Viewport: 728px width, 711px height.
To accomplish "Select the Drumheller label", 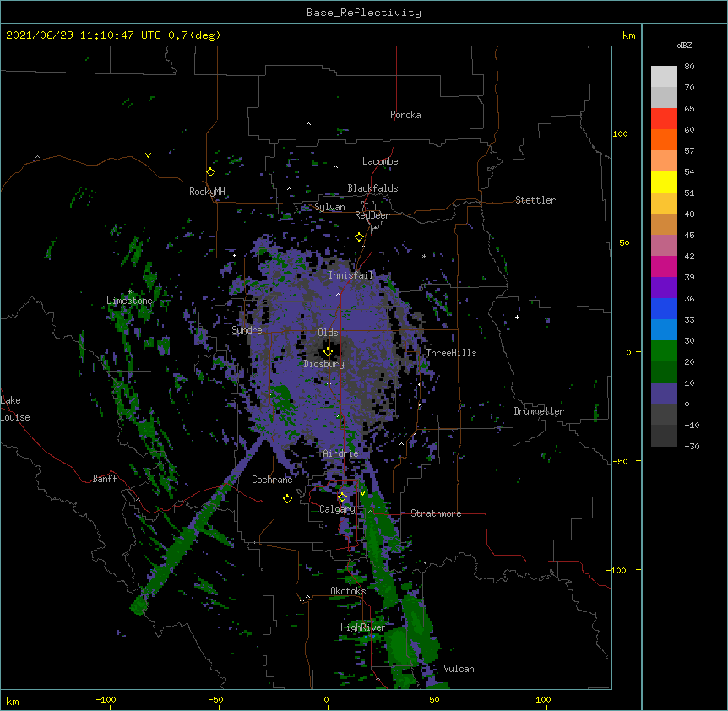I will click(x=539, y=411).
